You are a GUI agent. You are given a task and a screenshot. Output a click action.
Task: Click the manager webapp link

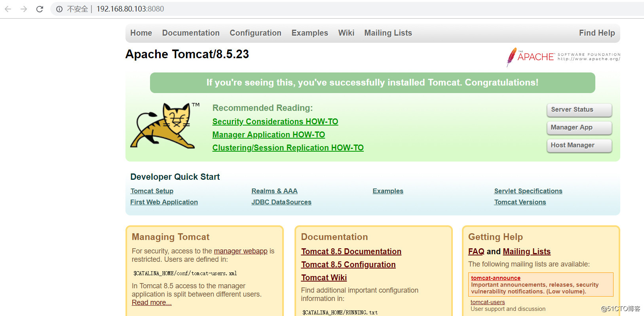pyautogui.click(x=241, y=251)
